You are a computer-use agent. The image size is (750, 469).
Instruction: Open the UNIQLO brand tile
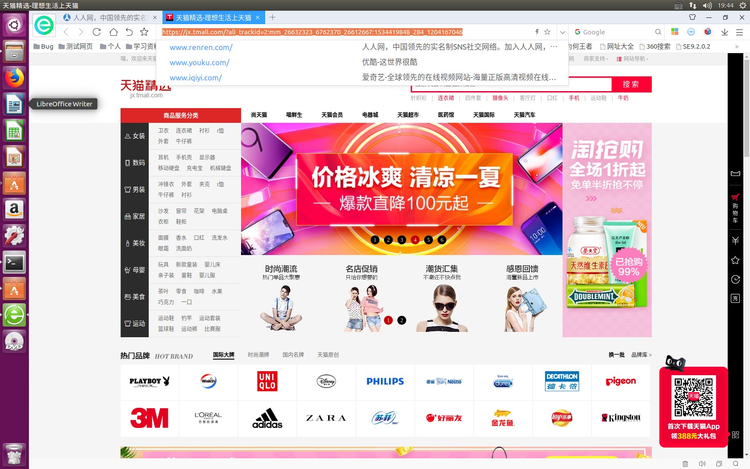267,382
